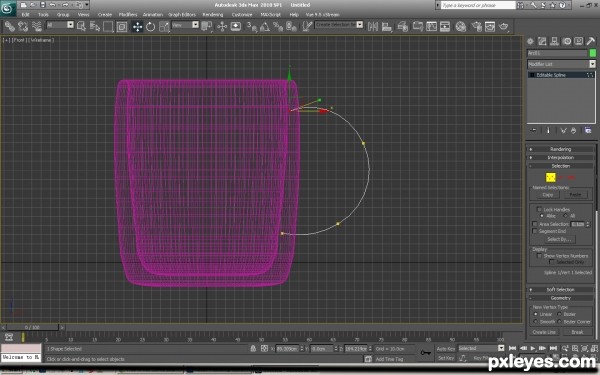Toggle Window/Crossing selection mode

[122, 26]
